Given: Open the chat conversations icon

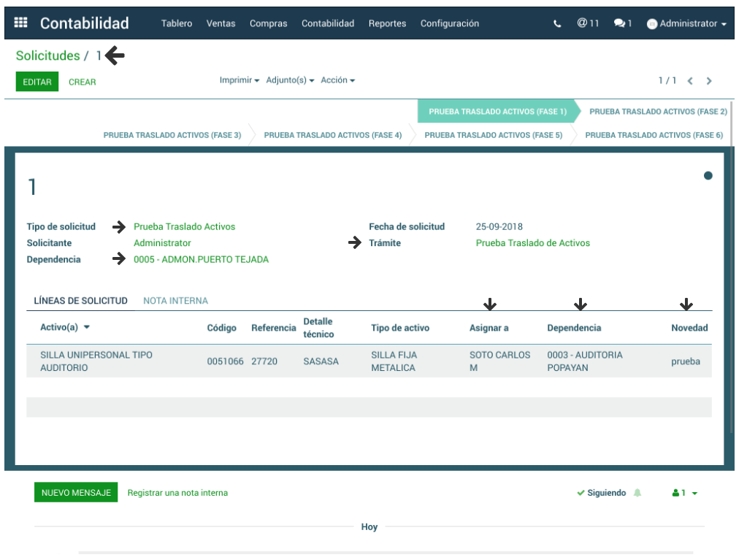Looking at the screenshot, I should pyautogui.click(x=622, y=23).
